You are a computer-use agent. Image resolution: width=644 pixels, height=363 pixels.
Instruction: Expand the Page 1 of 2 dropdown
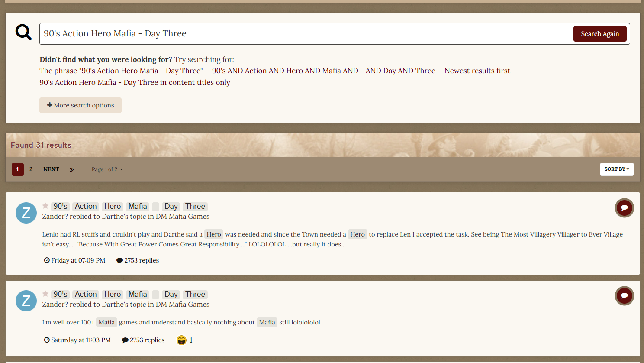(107, 169)
